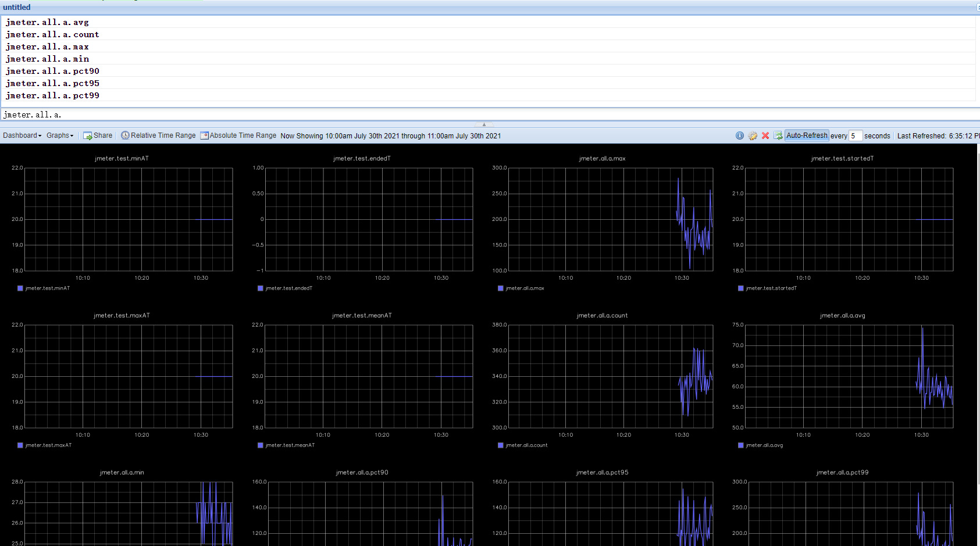Screen dimensions: 980x546
Task: Choose jmeter.all.a.count from the completer list
Action: [52, 34]
